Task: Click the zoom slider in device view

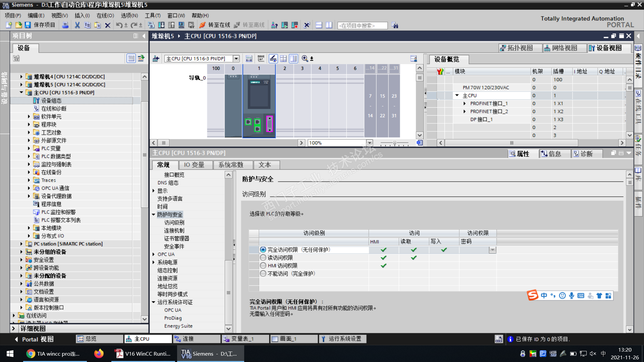Action: (394, 143)
